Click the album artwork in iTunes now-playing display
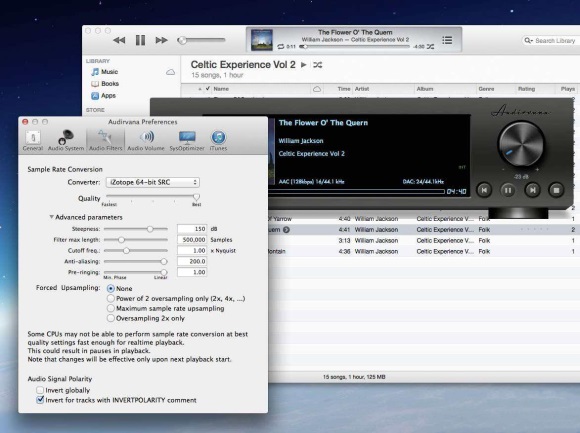This screenshot has height=433, width=580. [x=262, y=40]
